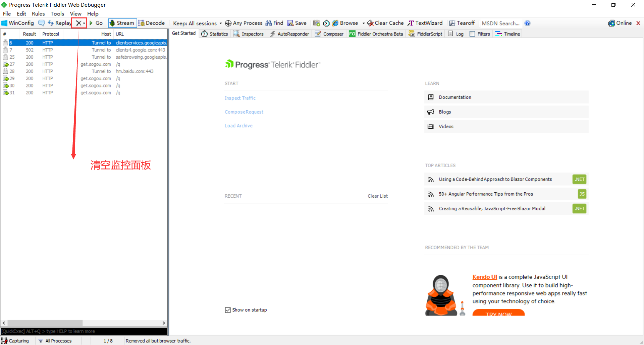
Task: Switch to the Filters tab
Action: (480, 34)
